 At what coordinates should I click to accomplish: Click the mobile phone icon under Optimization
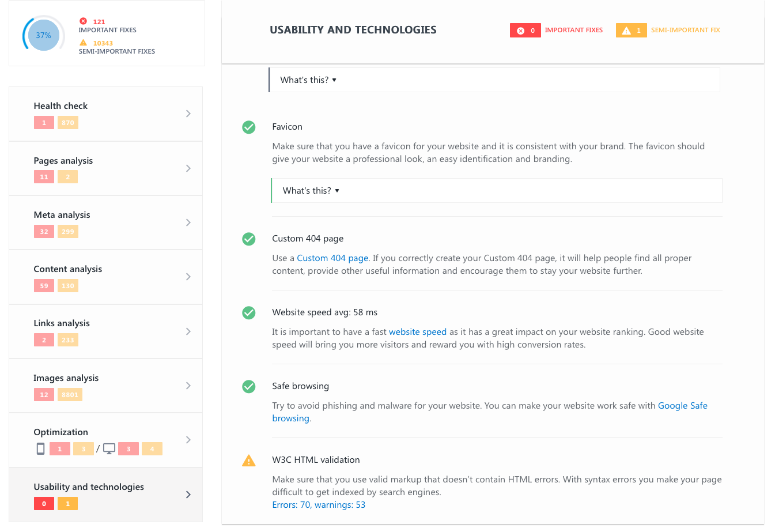pyautogui.click(x=40, y=448)
